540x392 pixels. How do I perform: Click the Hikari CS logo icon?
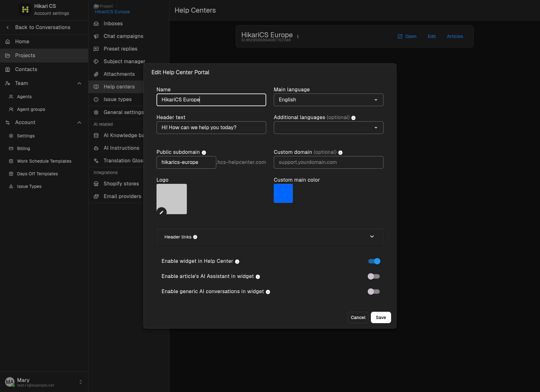[25, 10]
